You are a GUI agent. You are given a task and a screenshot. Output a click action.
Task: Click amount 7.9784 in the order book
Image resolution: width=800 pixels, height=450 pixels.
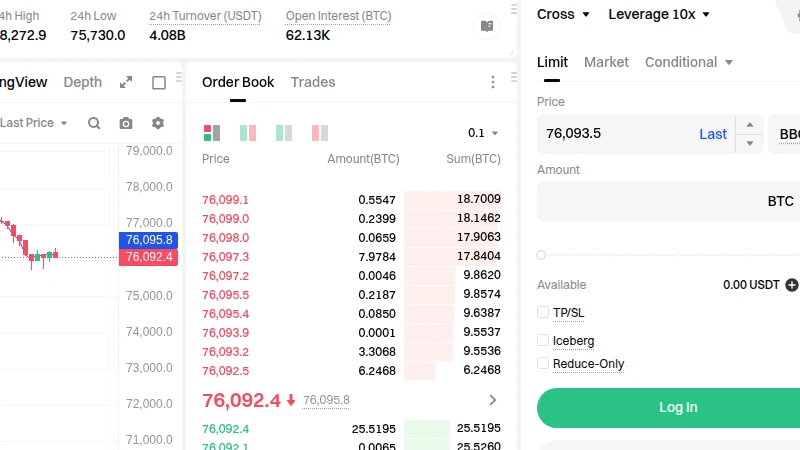point(377,257)
